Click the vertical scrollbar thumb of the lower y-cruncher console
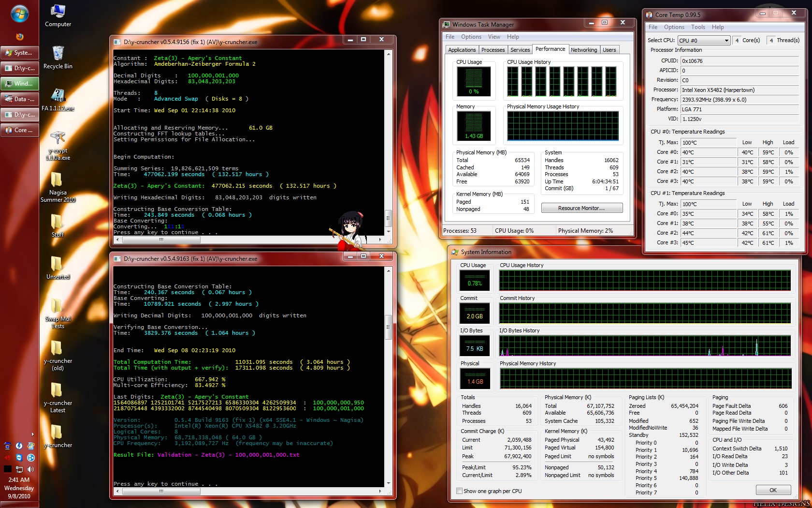The image size is (812, 508). (388, 327)
